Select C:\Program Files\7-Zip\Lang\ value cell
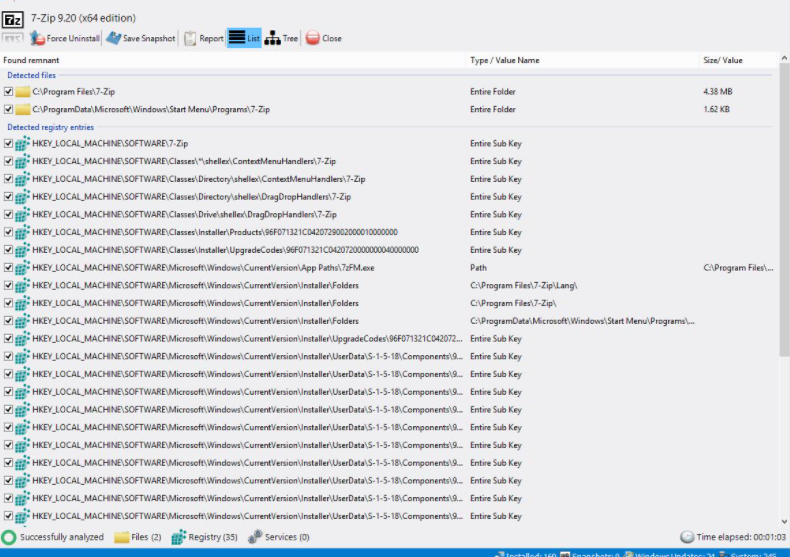This screenshot has height=557, width=790. [523, 286]
